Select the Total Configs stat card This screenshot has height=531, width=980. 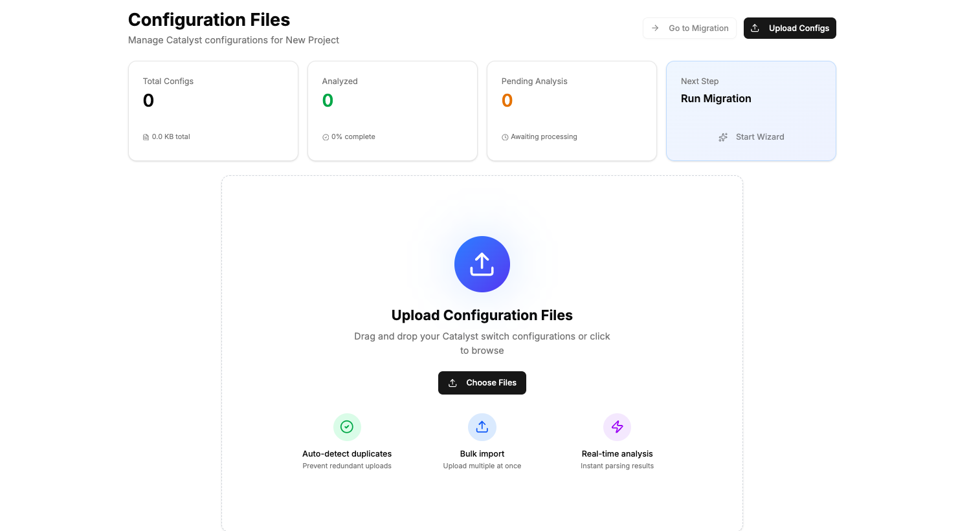click(213, 111)
